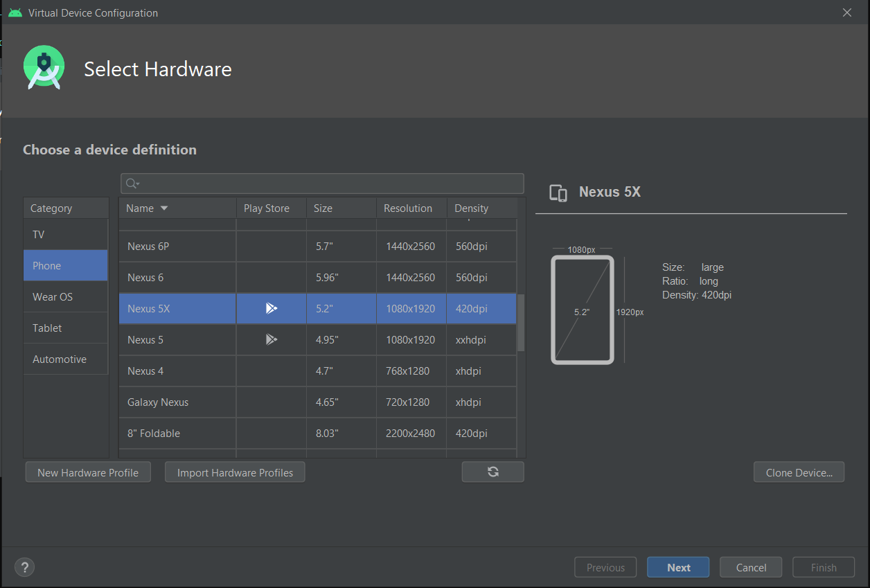Click the refresh device list icon button

click(493, 472)
